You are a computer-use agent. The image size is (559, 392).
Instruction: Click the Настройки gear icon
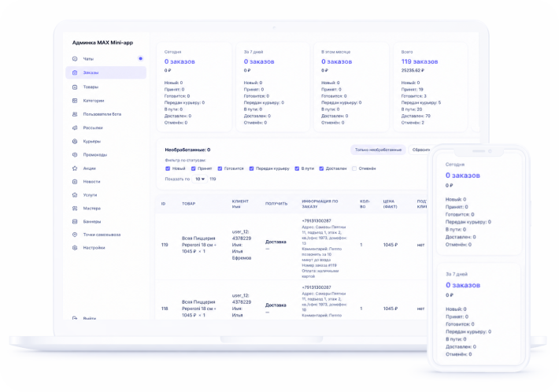pyautogui.click(x=75, y=248)
